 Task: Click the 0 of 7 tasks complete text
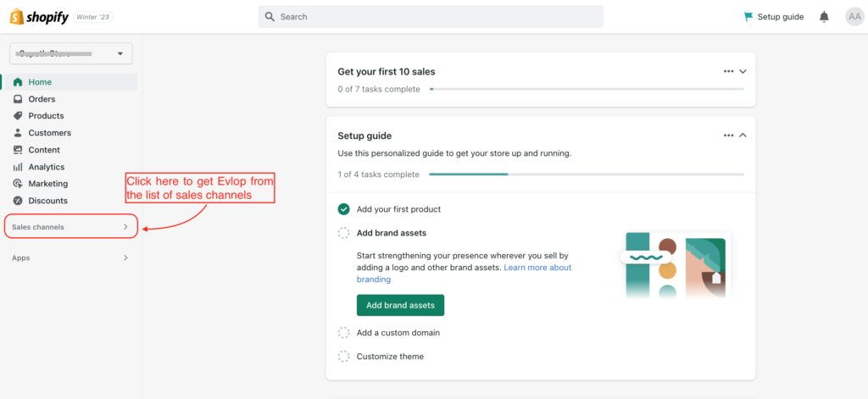[x=379, y=89]
